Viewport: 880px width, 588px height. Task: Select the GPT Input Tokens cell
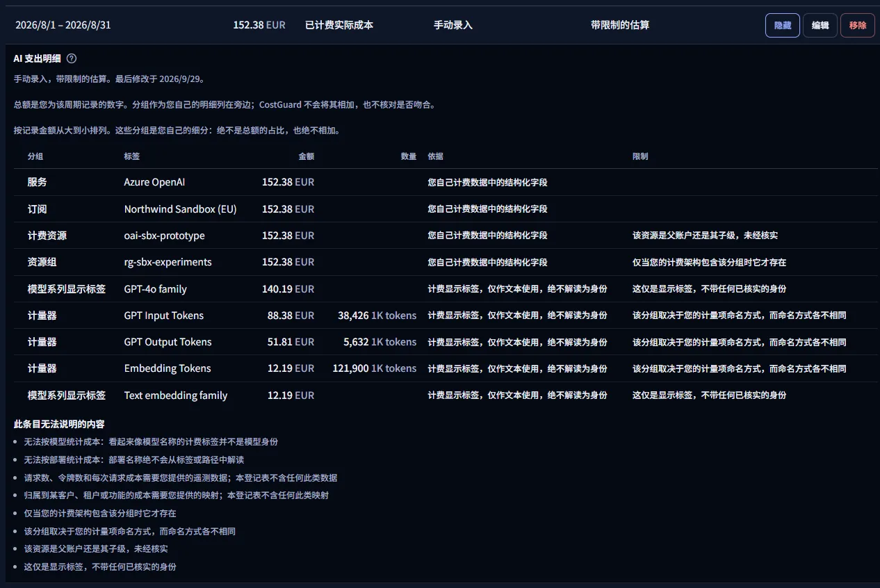(164, 316)
